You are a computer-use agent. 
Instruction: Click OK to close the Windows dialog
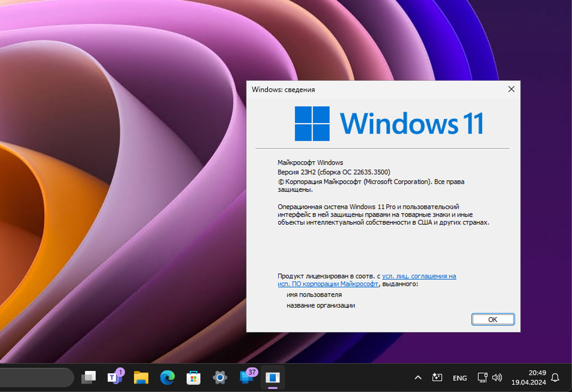(493, 319)
